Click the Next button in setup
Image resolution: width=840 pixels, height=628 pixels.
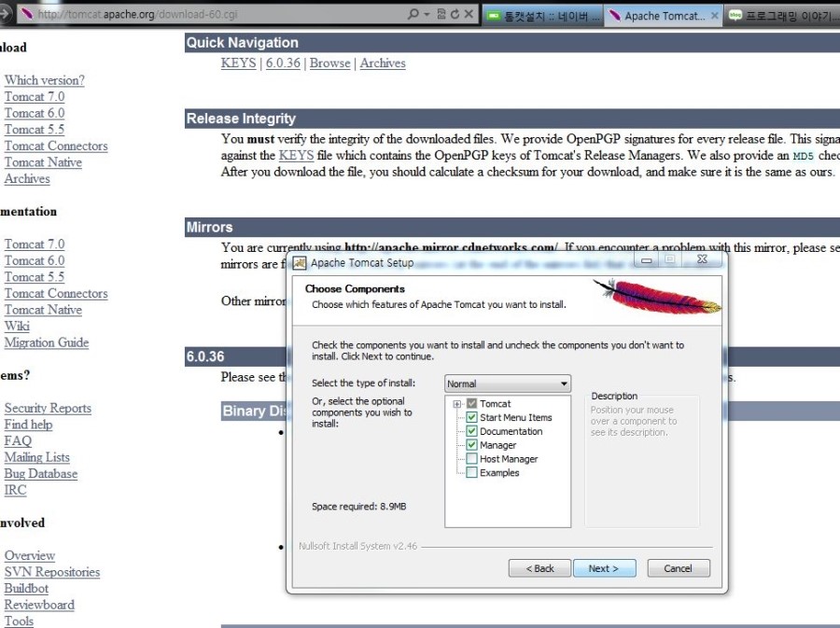click(604, 568)
